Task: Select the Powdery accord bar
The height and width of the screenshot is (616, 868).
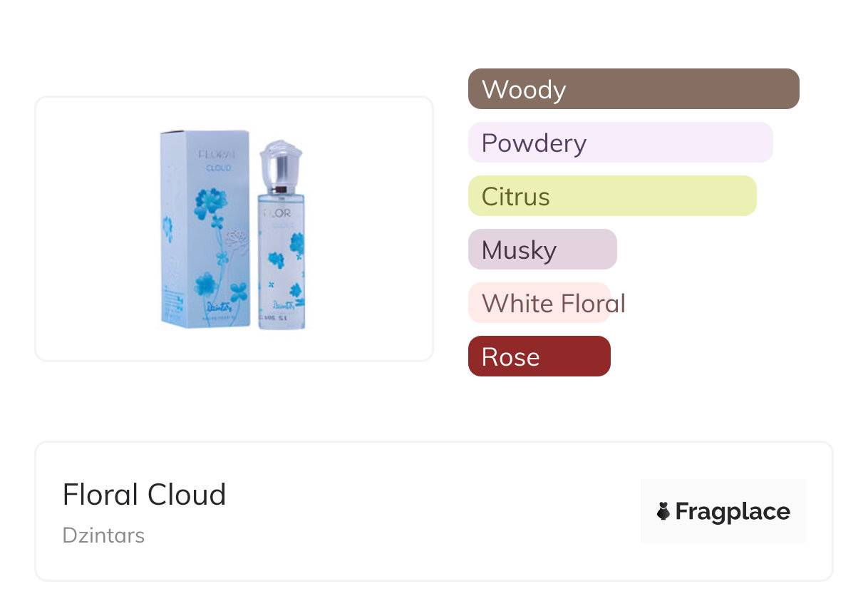Action: click(x=620, y=143)
